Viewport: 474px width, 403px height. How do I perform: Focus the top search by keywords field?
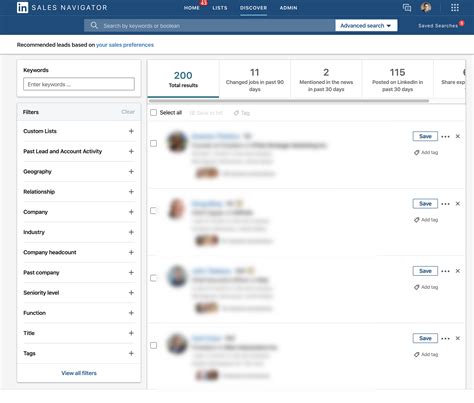(209, 25)
